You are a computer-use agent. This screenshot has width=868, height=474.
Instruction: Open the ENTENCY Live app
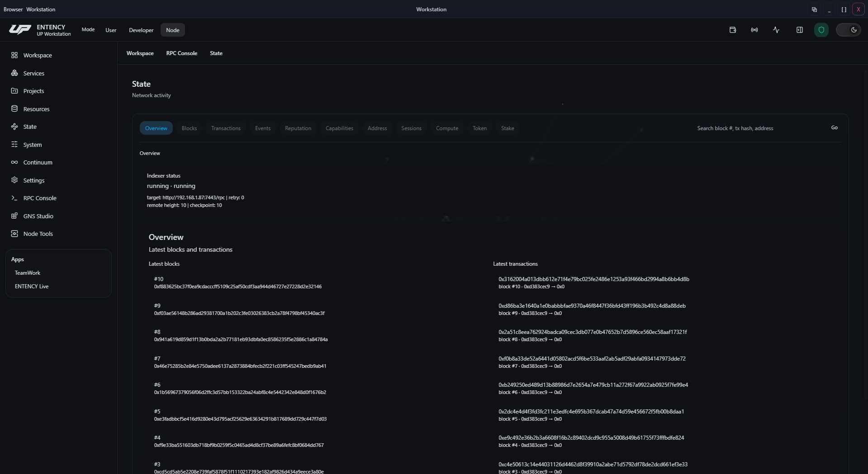click(x=32, y=286)
